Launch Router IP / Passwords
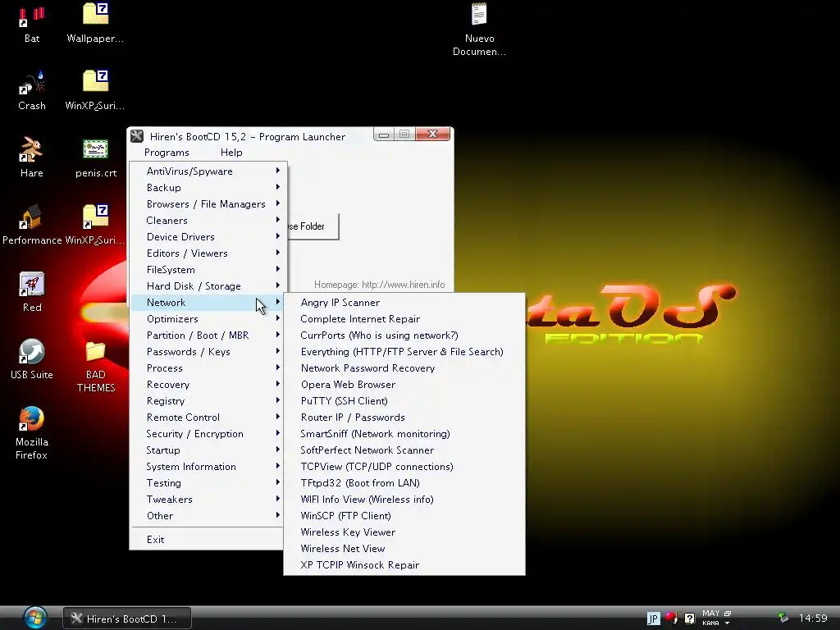 tap(404, 418)
